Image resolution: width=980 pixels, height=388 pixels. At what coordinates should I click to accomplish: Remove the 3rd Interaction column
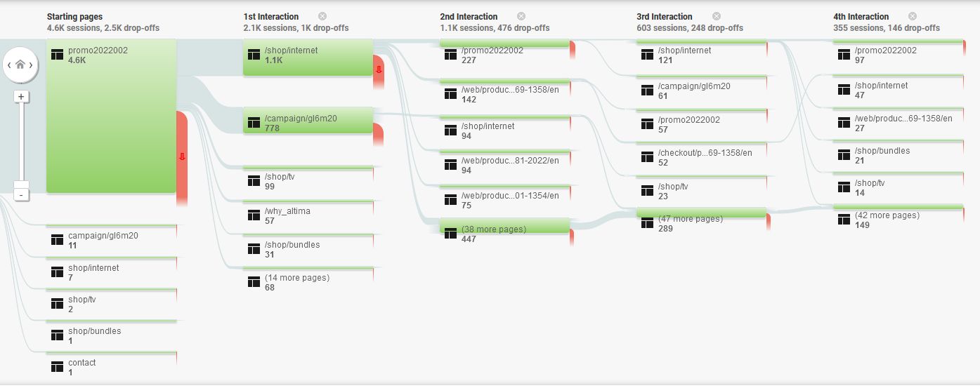point(716,16)
